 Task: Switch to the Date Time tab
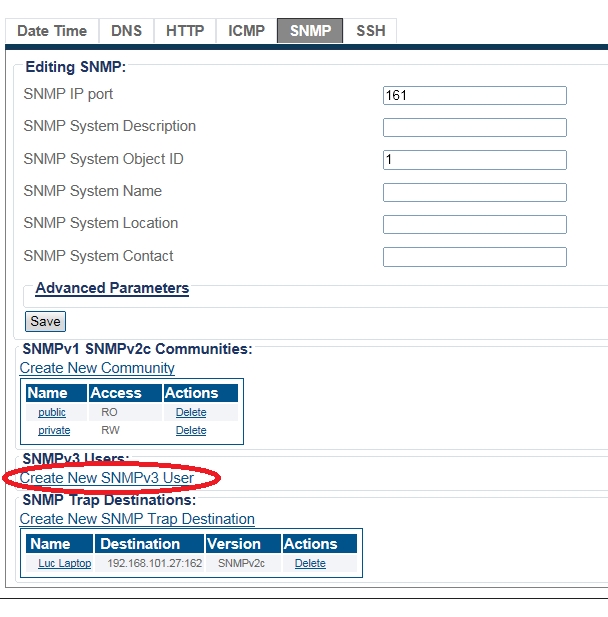(52, 31)
